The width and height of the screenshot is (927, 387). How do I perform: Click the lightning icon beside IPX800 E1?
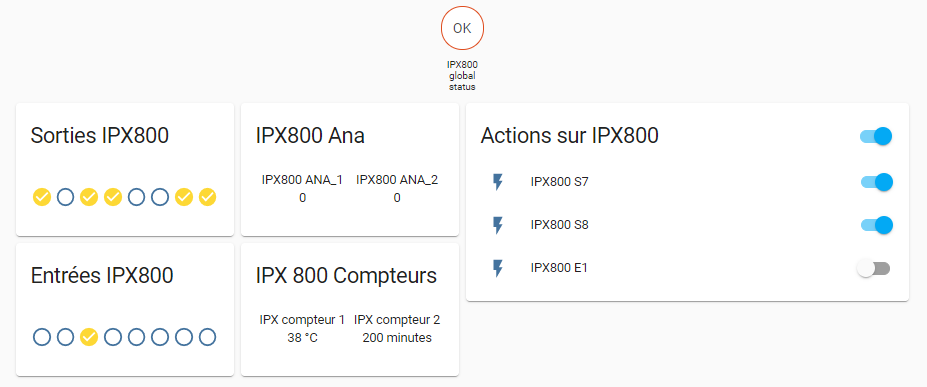[x=498, y=268]
